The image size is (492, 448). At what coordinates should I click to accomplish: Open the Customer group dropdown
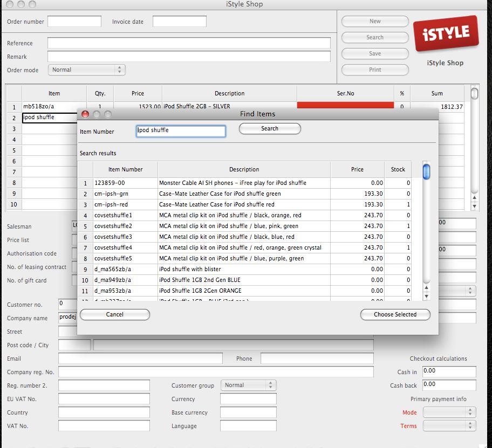tap(248, 385)
